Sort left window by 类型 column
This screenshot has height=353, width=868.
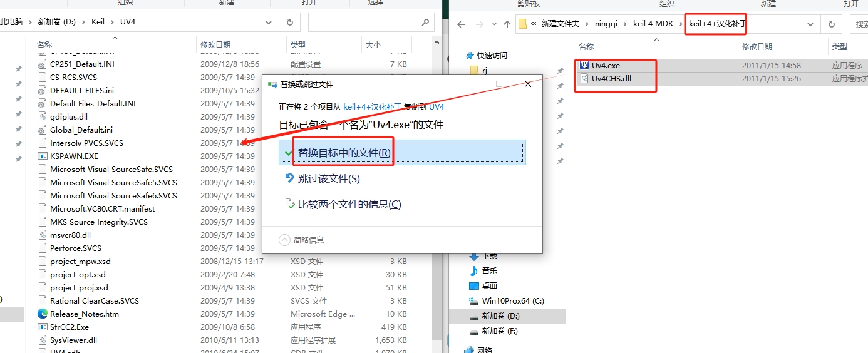click(x=297, y=44)
